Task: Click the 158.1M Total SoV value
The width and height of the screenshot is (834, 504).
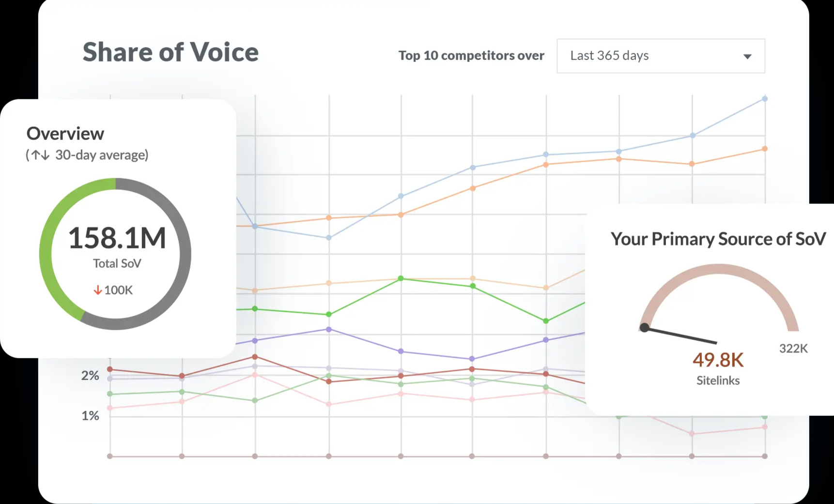Action: point(117,238)
